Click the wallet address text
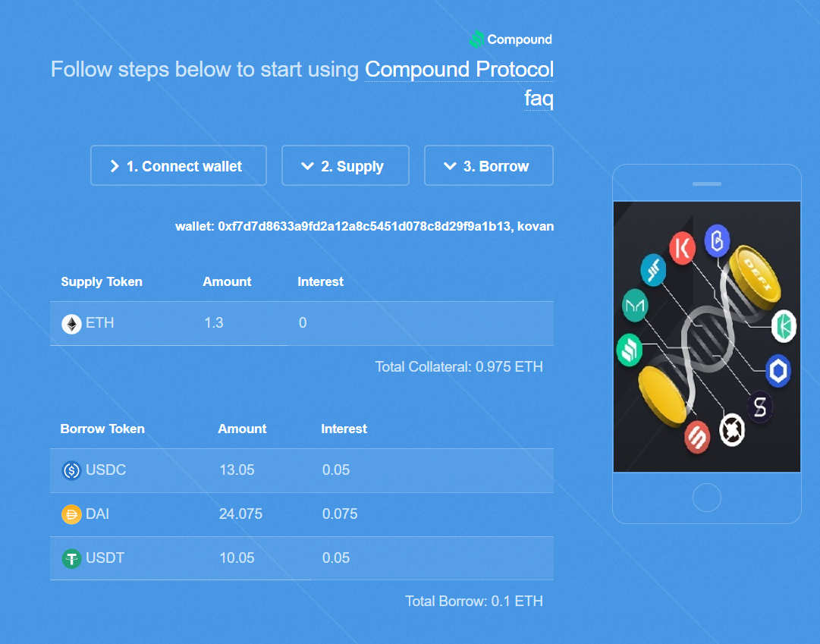This screenshot has height=644, width=820. (363, 226)
